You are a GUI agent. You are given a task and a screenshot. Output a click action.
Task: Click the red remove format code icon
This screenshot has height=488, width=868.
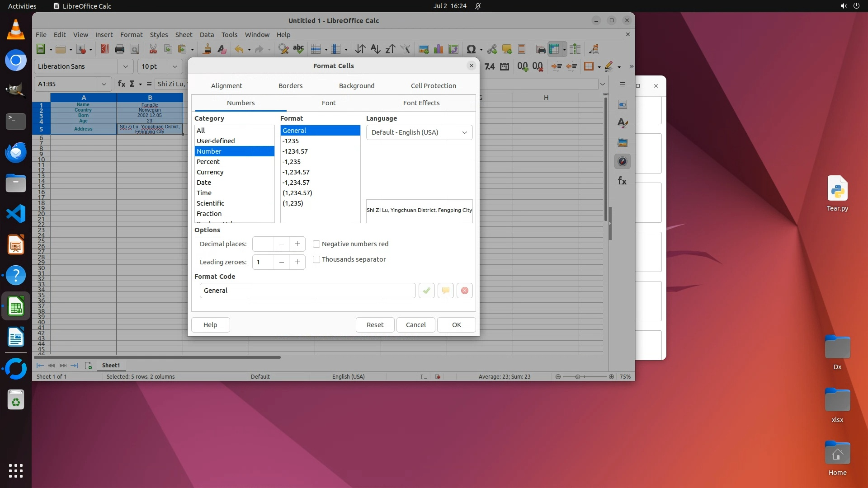pos(464,291)
